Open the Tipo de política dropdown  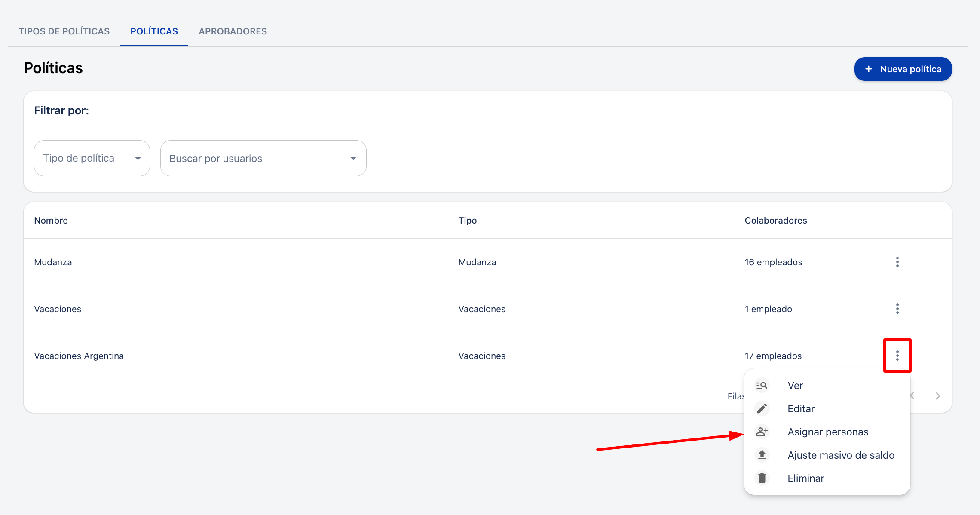point(92,158)
